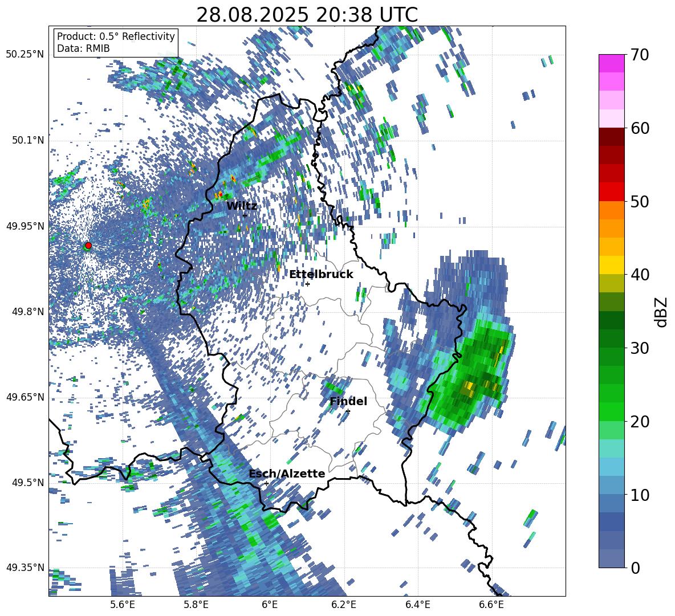Click the latitude label 49.8°N

(x=27, y=312)
